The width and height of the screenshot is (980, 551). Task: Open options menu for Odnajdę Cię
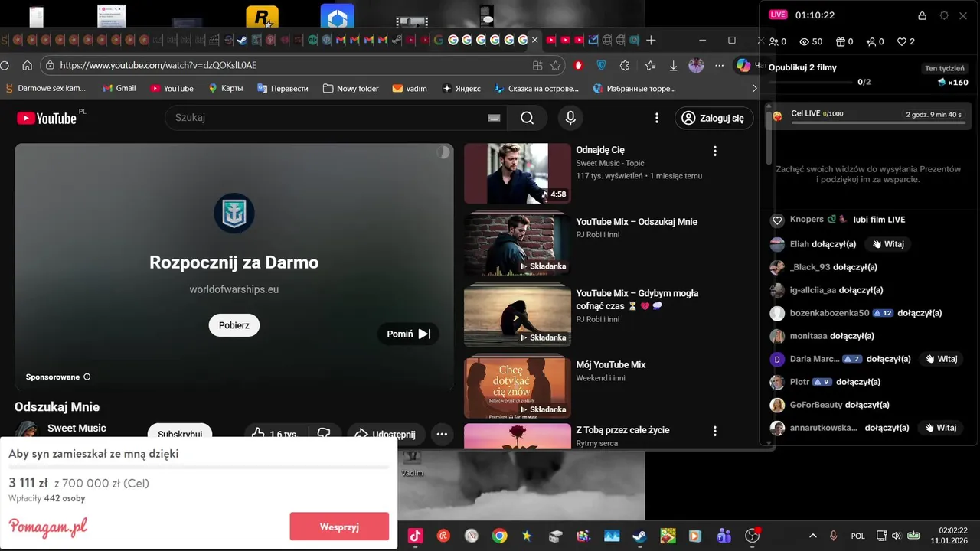coord(715,152)
